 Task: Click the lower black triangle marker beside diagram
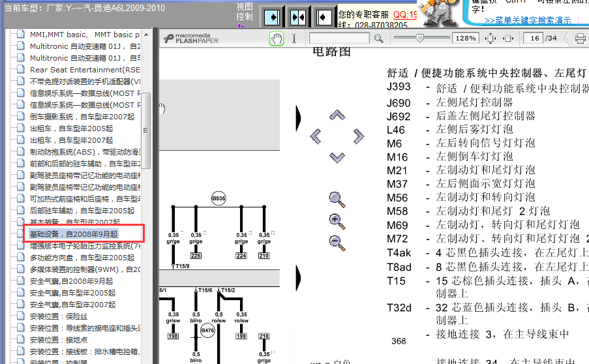pyautogui.click(x=298, y=278)
